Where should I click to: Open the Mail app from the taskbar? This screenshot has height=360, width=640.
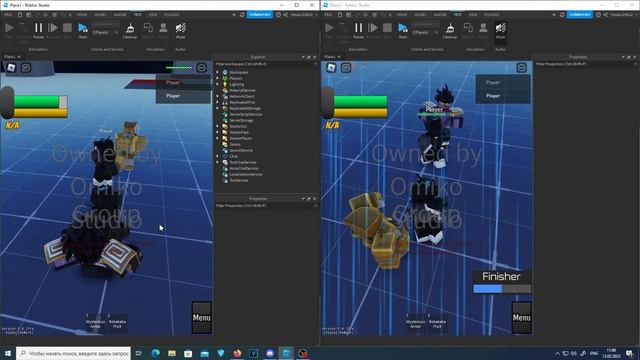click(204, 353)
